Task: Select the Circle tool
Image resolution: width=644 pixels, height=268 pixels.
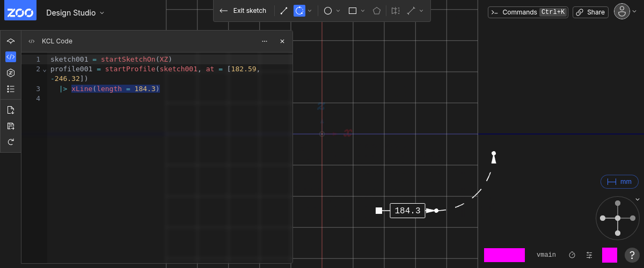Action: (328, 11)
